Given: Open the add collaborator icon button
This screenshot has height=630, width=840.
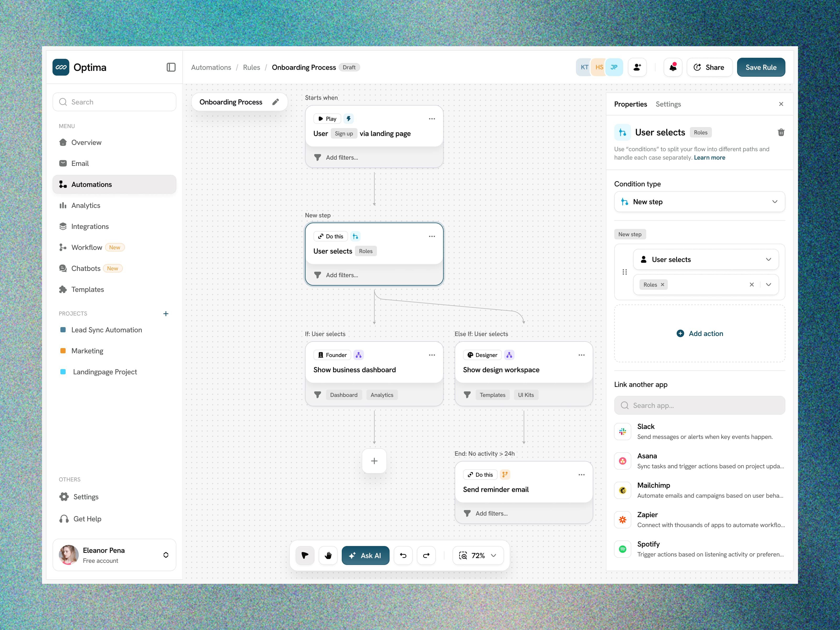Looking at the screenshot, I should tap(637, 67).
